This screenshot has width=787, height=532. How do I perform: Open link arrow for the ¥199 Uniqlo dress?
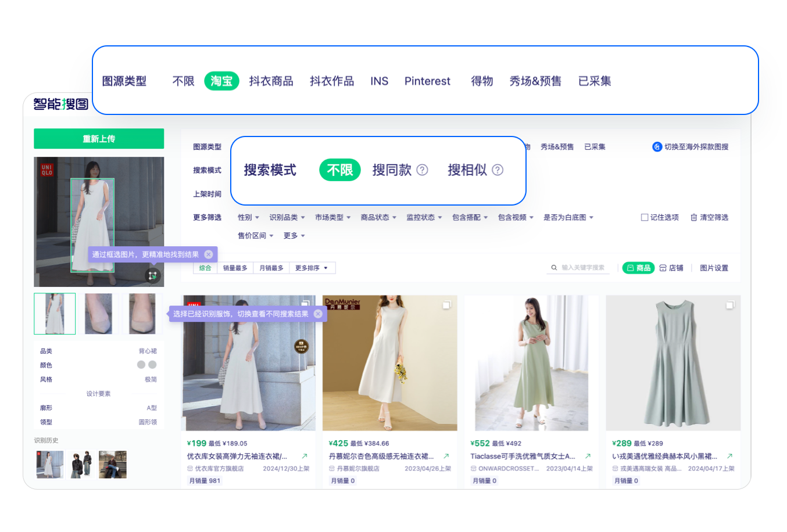304,456
